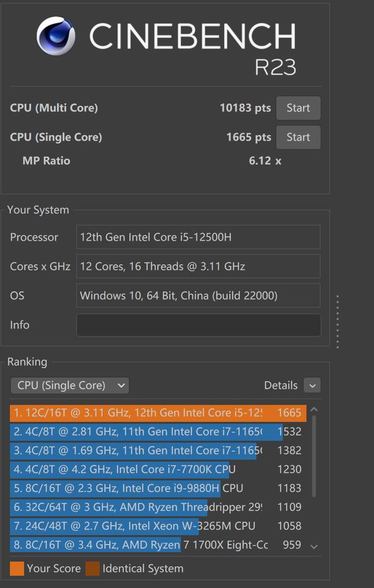Screen dimensions: 374x588
Task: Select the i9-9880H ranking row
Action: (158, 488)
